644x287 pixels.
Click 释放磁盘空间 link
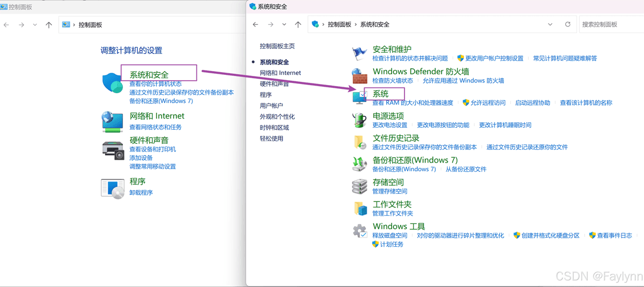click(390, 235)
